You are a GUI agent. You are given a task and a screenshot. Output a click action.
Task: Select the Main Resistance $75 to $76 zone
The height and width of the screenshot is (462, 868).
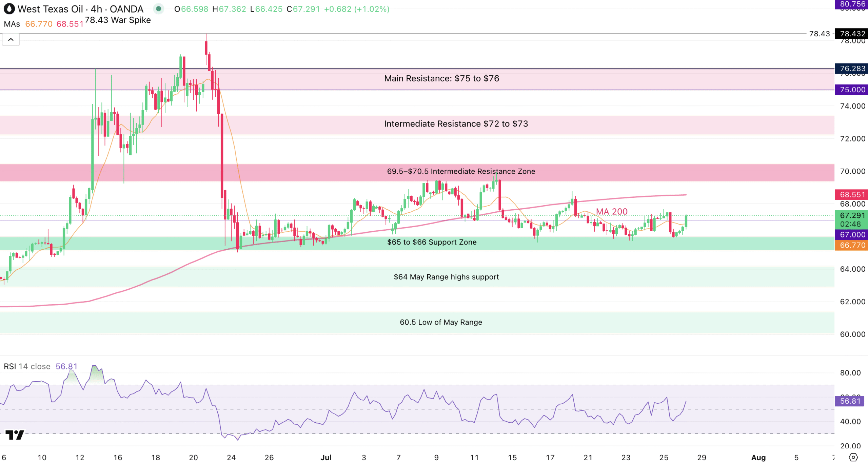click(441, 78)
